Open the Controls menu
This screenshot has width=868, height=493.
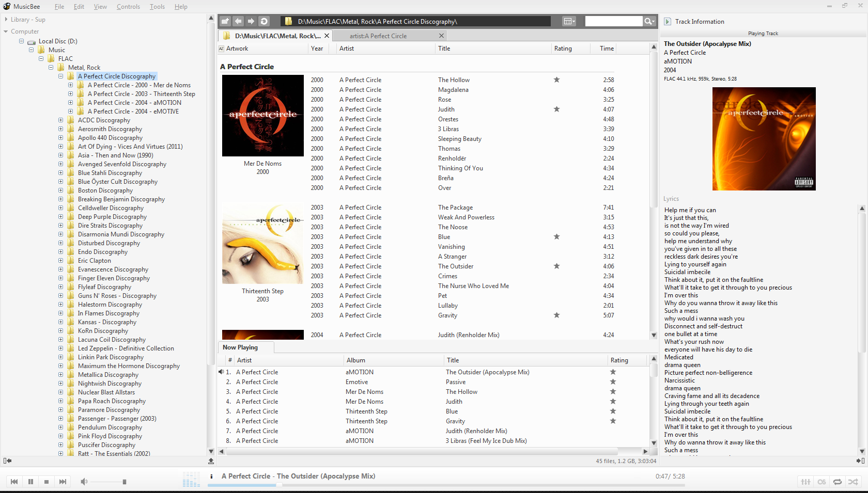128,7
